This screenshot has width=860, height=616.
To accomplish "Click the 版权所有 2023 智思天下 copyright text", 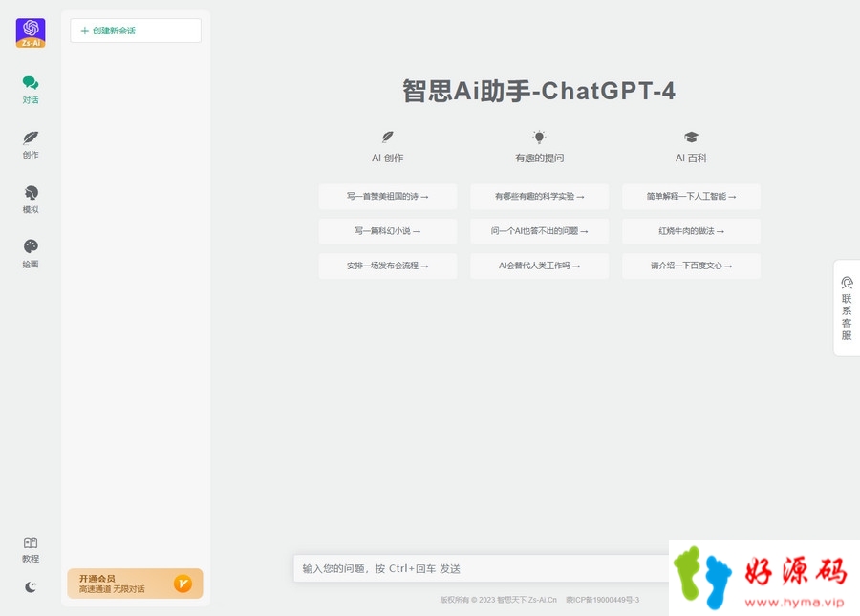I will pyautogui.click(x=498, y=600).
